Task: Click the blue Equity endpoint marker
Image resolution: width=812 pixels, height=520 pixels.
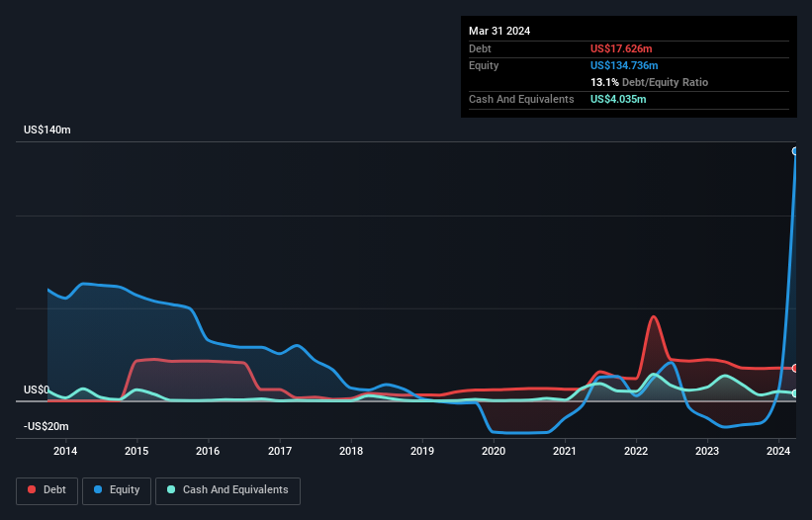Action: [795, 151]
